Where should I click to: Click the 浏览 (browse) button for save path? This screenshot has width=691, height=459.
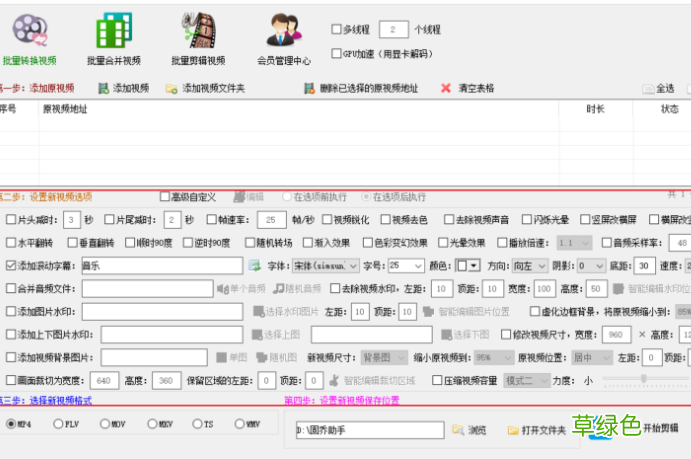click(x=469, y=429)
